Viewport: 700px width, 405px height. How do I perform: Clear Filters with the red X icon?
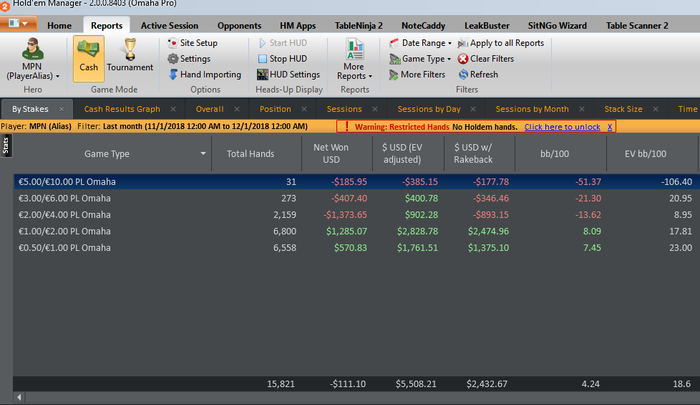(486, 58)
